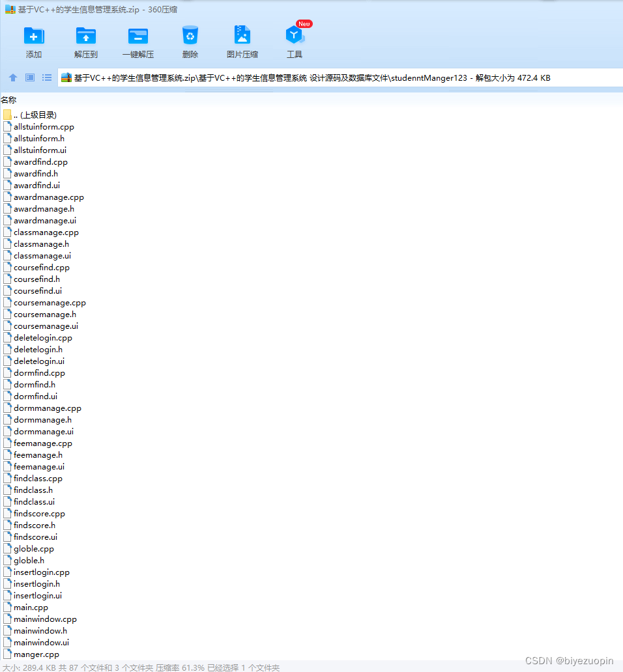Select file findclass.h
Image resolution: width=623 pixels, height=672 pixels.
(28, 490)
